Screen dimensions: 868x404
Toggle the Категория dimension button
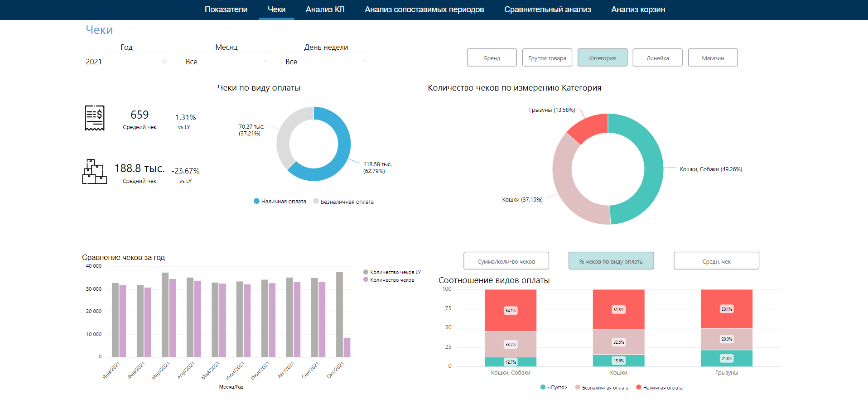pos(603,58)
